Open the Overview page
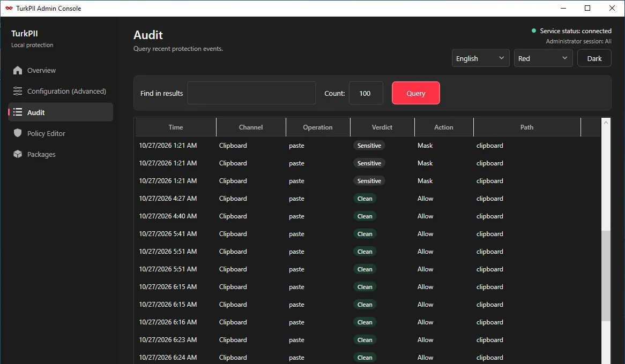Viewport: 625px width, 364px height. [61, 71]
